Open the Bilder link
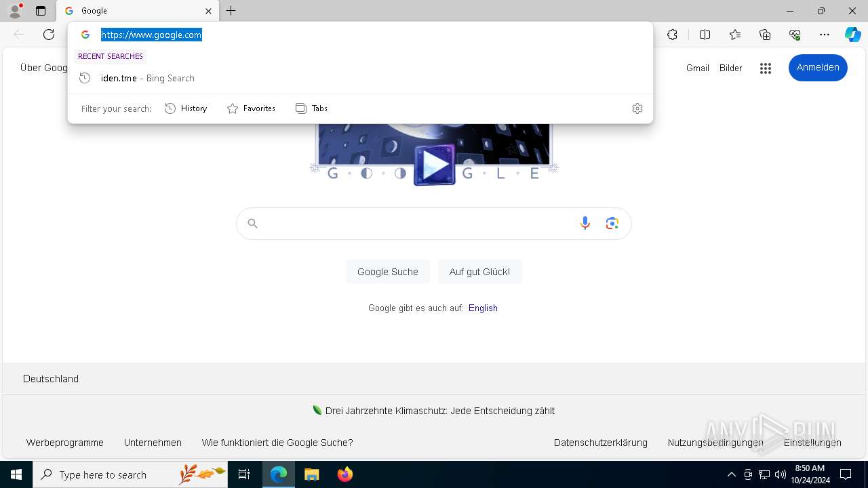Screen dimensions: 868x488 pyautogui.click(x=730, y=68)
